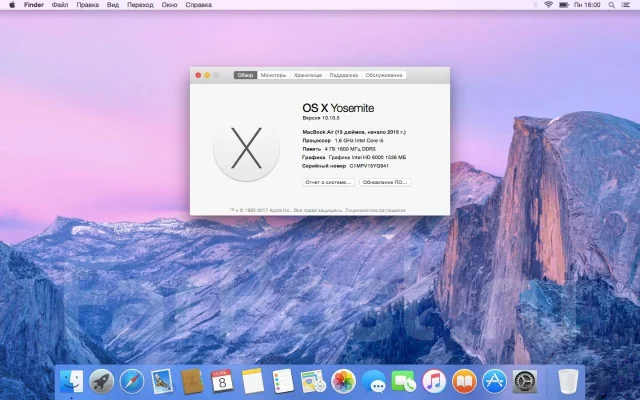Open the Переход menu
The height and width of the screenshot is (400, 640).
140,5
